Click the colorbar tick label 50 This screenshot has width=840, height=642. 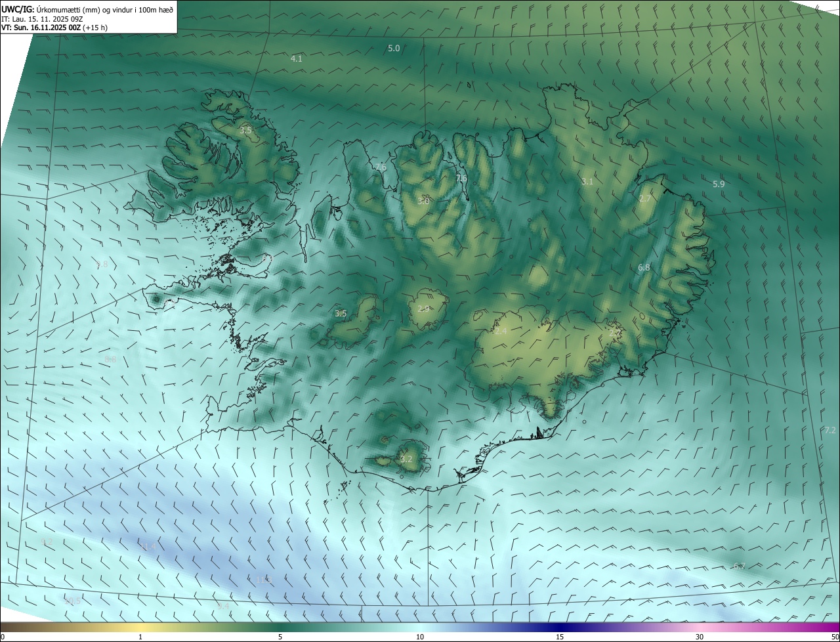[835, 637]
